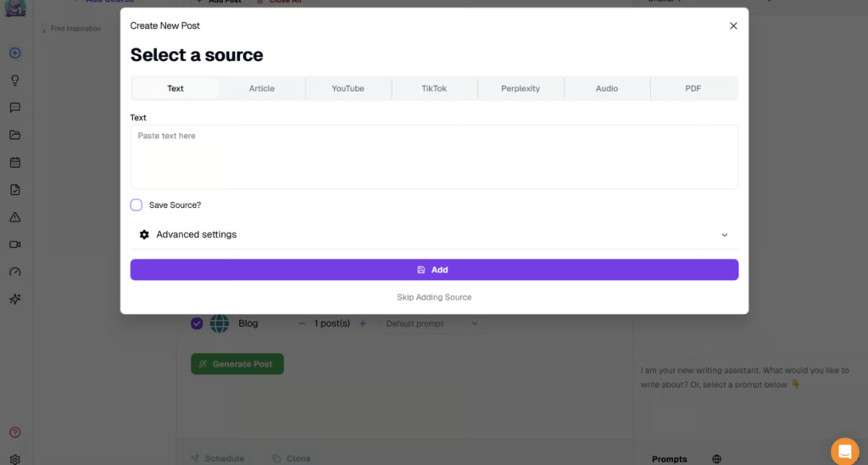Click the warning triangle icon in sidebar
The width and height of the screenshot is (868, 465).
pyautogui.click(x=14, y=217)
